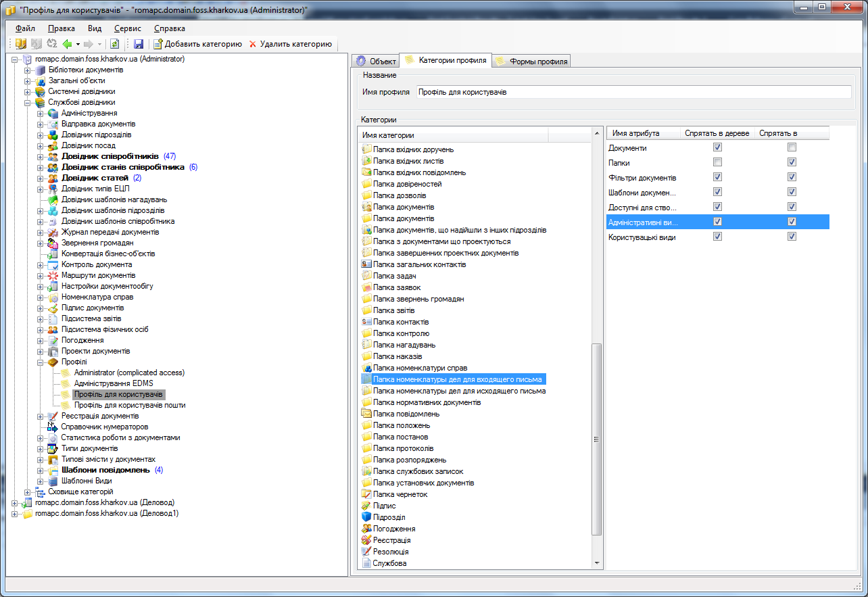868x597 pixels.
Task: Click the Удалить категорию button
Action: click(x=291, y=44)
